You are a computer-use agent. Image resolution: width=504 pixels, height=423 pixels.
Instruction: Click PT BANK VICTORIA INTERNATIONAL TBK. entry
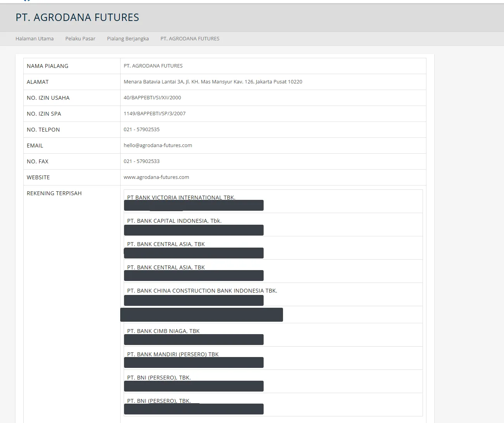(x=181, y=197)
